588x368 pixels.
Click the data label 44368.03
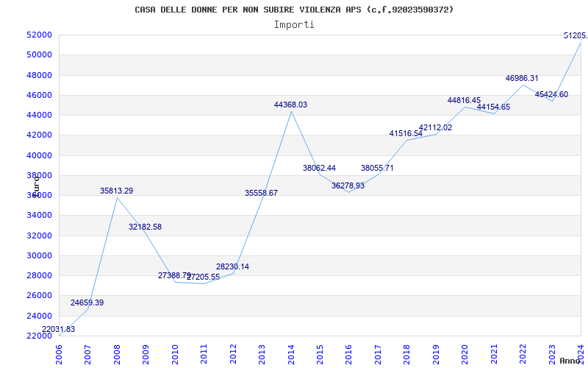(290, 105)
